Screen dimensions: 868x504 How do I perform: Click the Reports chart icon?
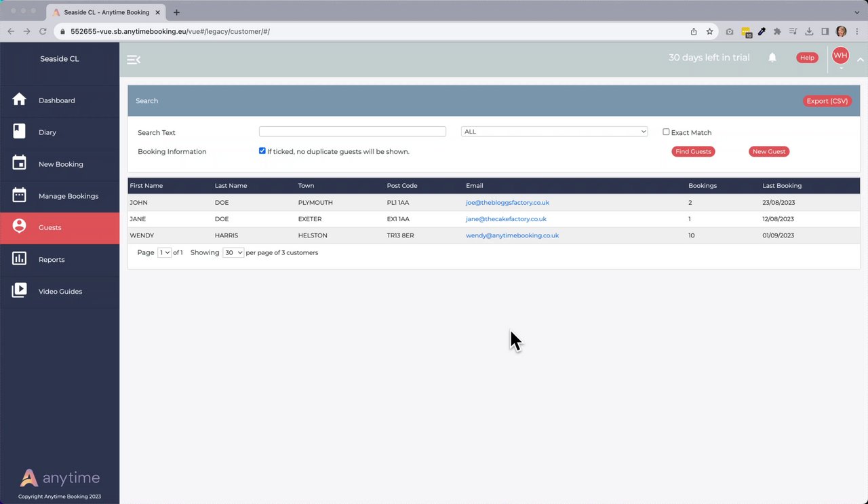click(x=19, y=258)
